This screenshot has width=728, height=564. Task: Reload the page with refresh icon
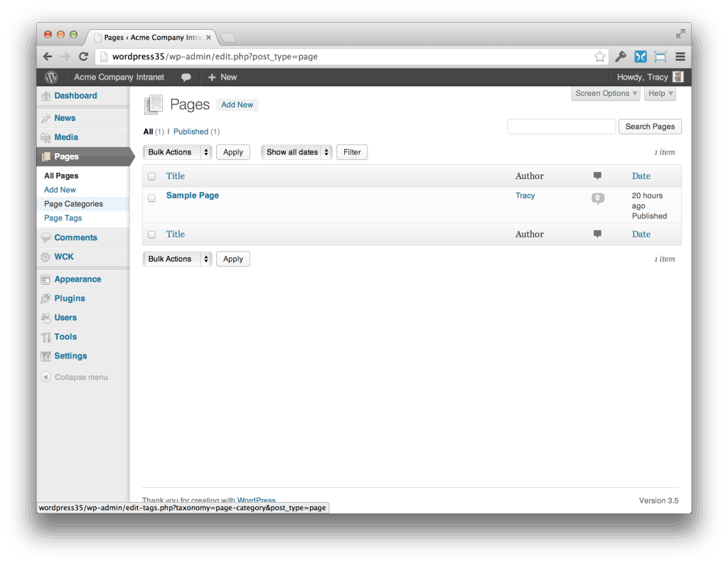(84, 57)
